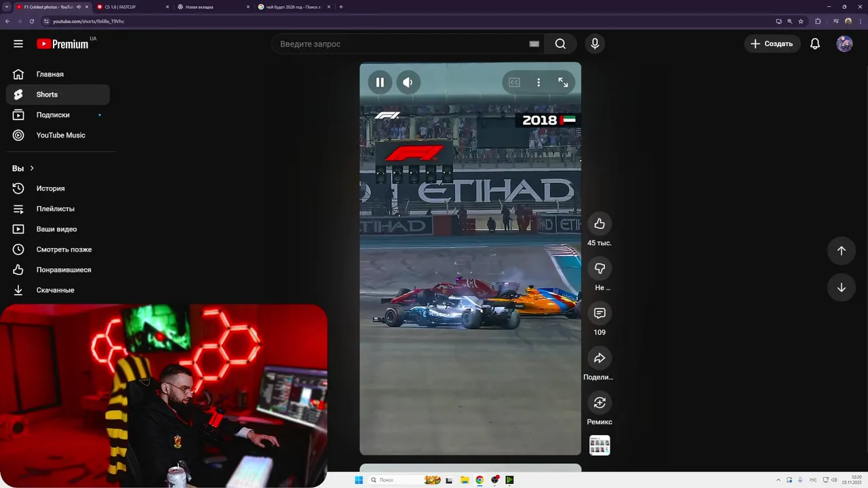The height and width of the screenshot is (488, 868).
Task: Open Смотреть позже list
Action: 58,249
